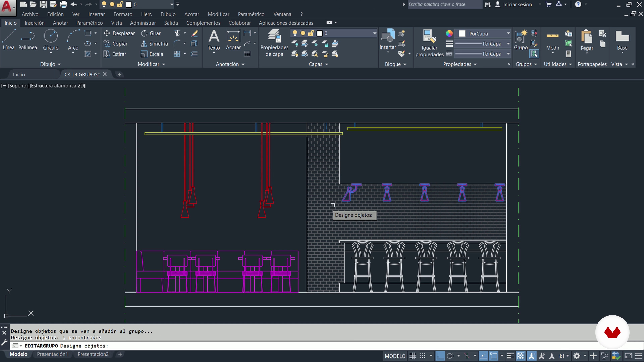The width and height of the screenshot is (644, 362).
Task: Switch to the Inserción ribbon tab
Action: pyautogui.click(x=35, y=23)
